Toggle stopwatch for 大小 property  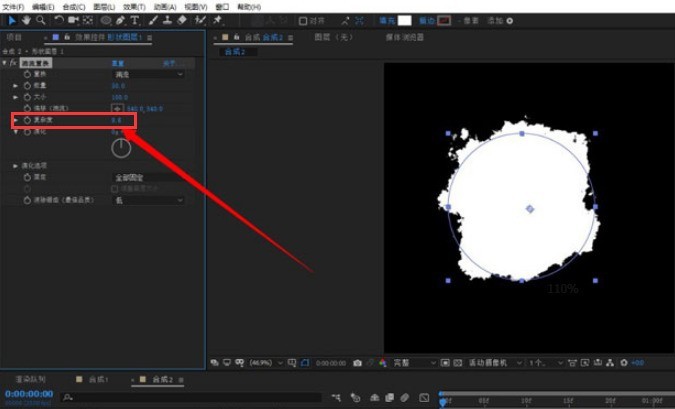[27, 97]
